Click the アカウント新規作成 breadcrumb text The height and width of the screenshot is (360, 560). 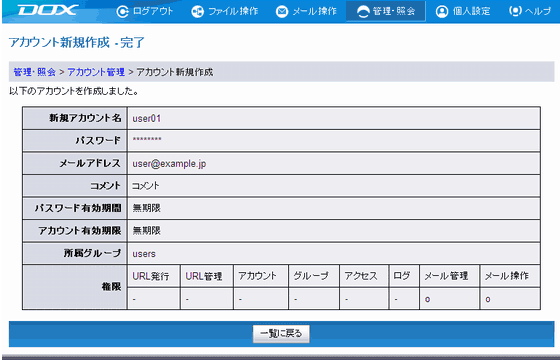point(175,72)
